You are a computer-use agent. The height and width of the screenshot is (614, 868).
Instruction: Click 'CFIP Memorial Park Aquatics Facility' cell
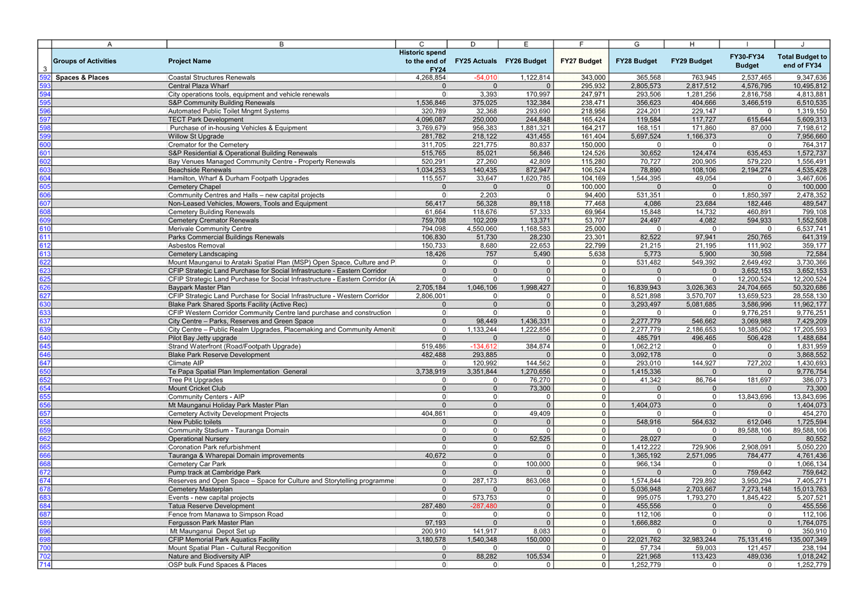[224, 540]
